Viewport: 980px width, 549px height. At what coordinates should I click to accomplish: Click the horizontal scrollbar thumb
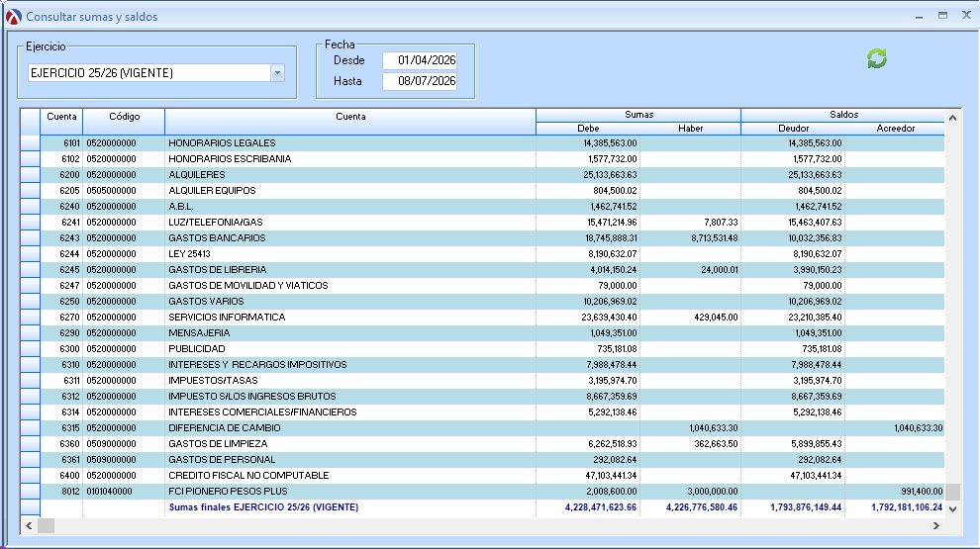47,526
